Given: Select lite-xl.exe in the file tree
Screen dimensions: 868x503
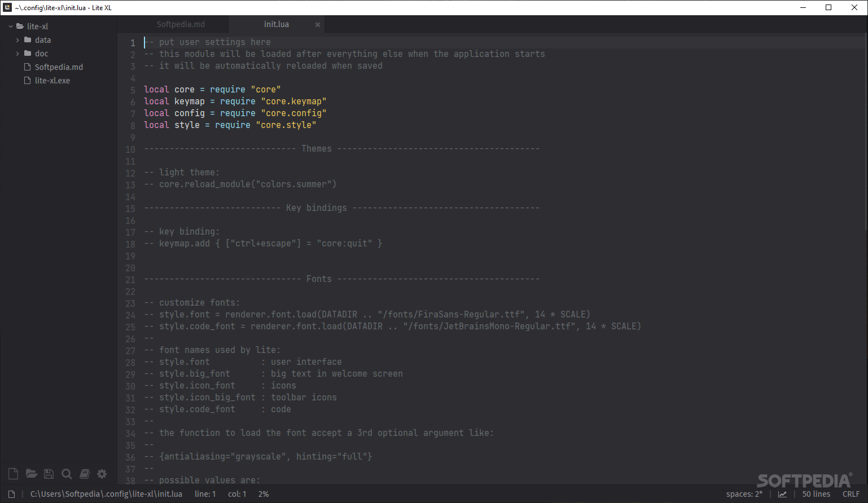Looking at the screenshot, I should (x=52, y=80).
